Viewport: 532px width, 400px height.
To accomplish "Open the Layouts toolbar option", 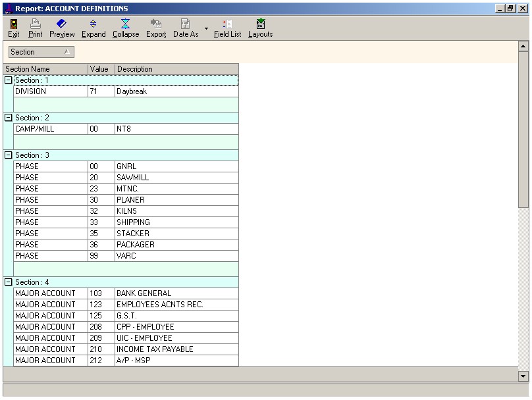I will click(260, 28).
